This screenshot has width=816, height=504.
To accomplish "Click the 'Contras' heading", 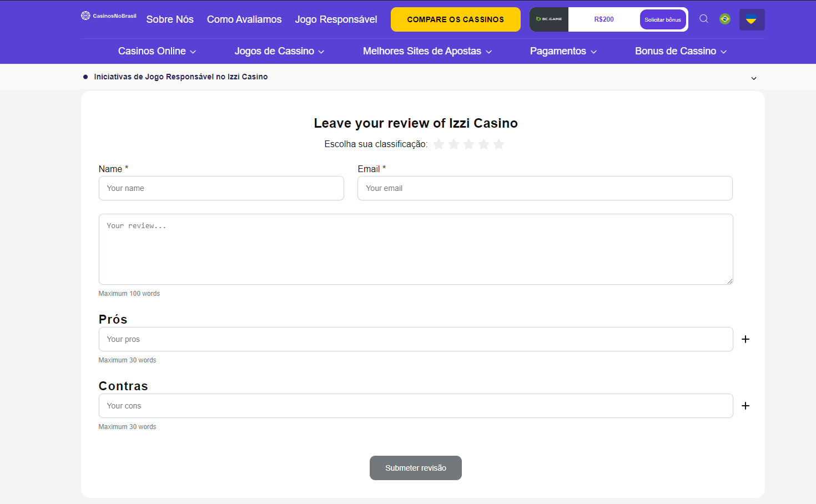I will pyautogui.click(x=123, y=386).
